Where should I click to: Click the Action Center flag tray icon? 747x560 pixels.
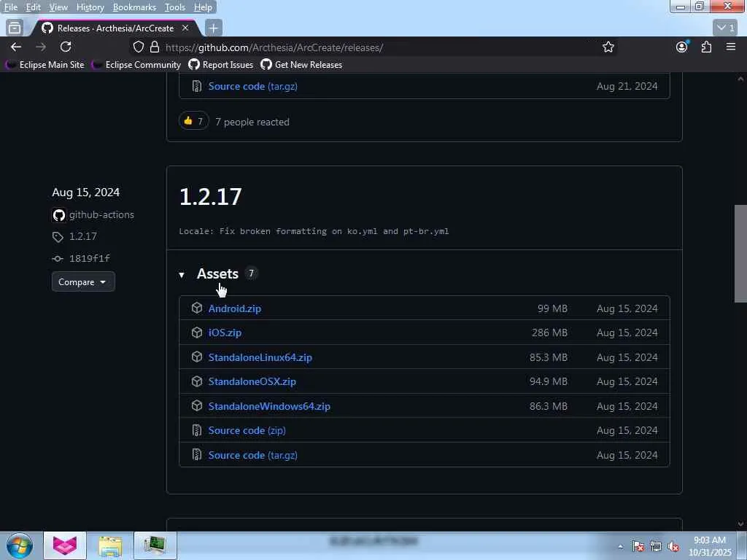(x=638, y=547)
